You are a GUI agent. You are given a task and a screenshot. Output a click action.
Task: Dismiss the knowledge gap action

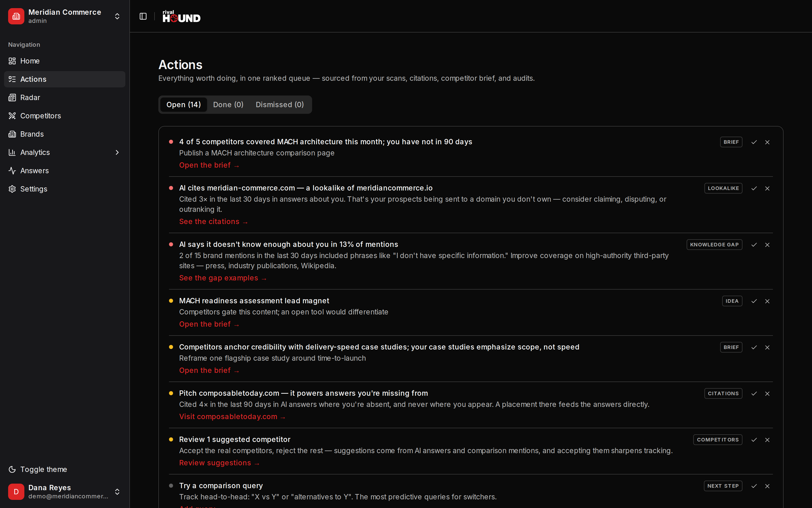click(767, 245)
